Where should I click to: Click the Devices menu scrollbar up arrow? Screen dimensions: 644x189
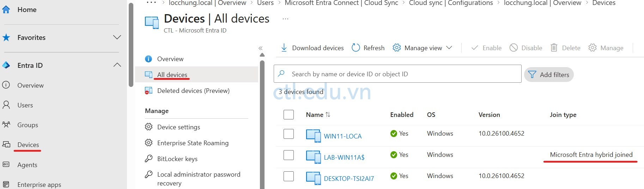coord(262,55)
